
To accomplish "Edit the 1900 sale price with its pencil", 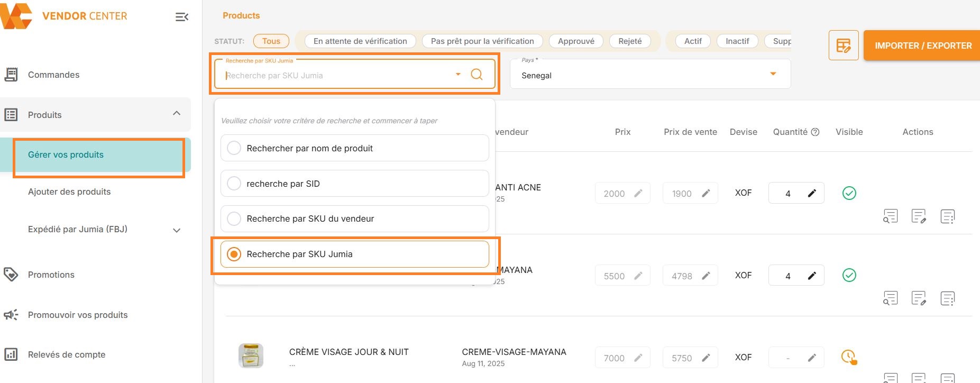I will tap(706, 193).
